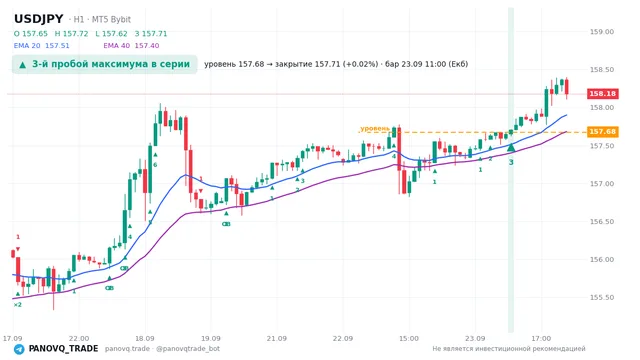Click the '3-й пробой максимума в серии' badge
Image resolution: width=640 pixels, height=360 pixels.
tap(104, 64)
